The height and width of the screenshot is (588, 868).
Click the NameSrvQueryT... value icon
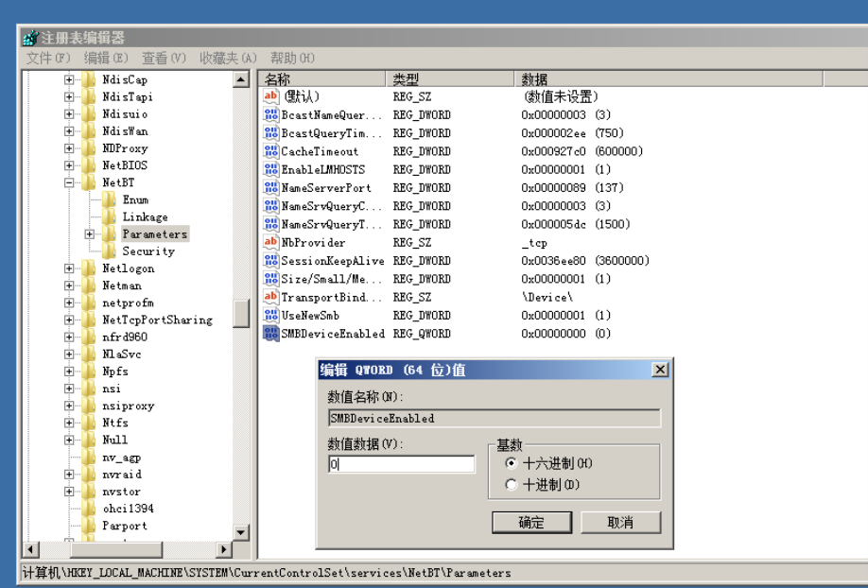pos(270,224)
